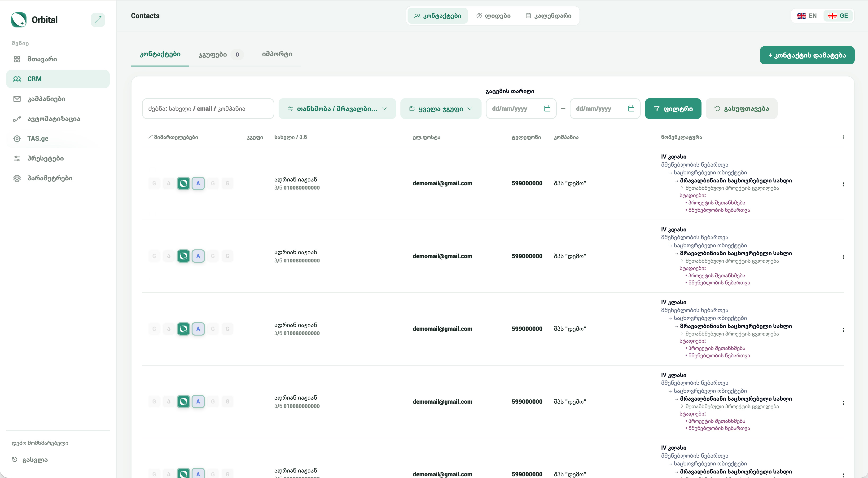Open TAS.ge via its target icon
This screenshot has width=868, height=478.
click(17, 138)
